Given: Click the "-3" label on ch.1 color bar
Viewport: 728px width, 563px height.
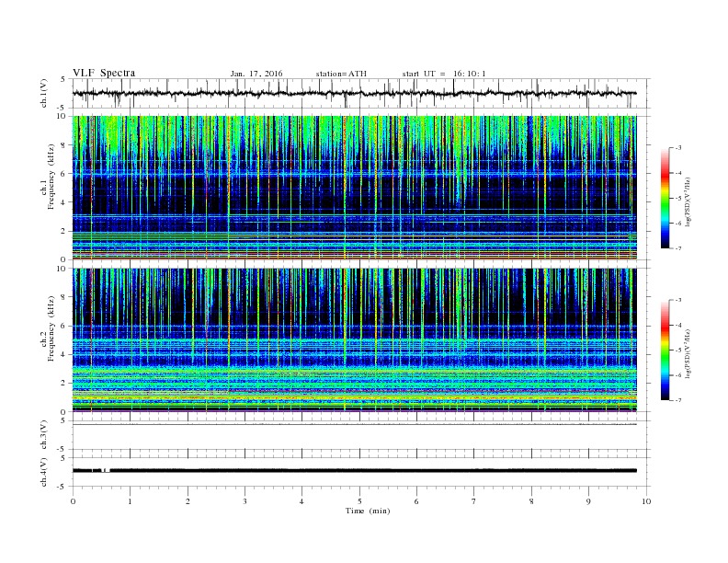Looking at the screenshot, I should point(677,148).
